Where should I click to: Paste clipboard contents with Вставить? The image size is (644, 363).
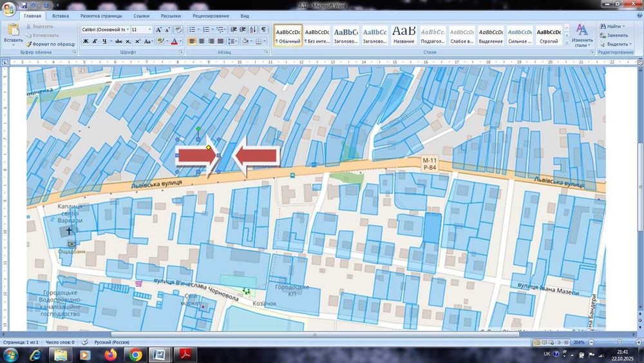click(x=13, y=33)
